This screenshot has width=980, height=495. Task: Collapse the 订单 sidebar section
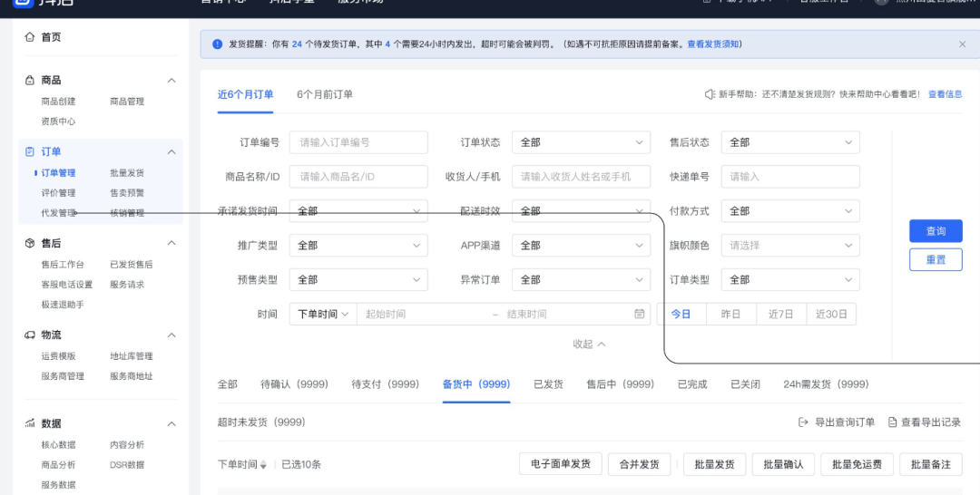(171, 152)
